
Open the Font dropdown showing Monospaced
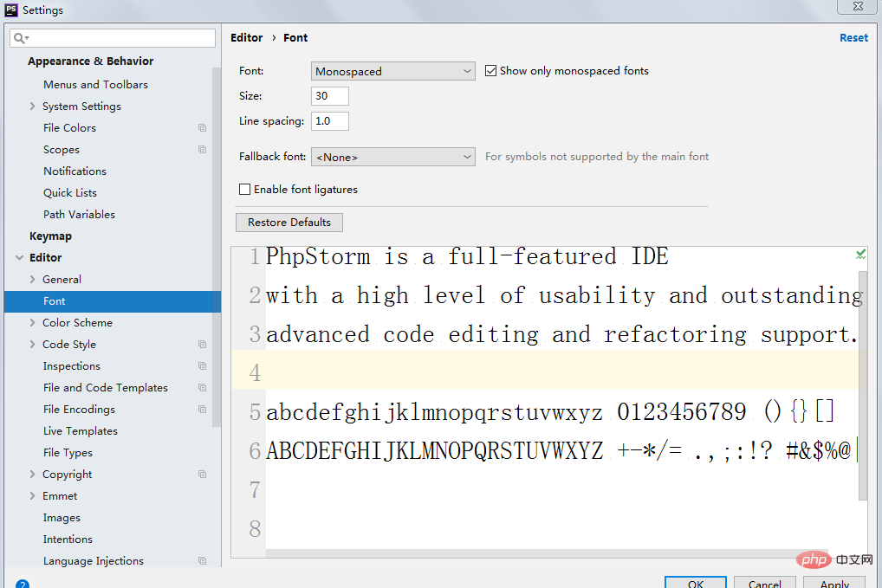coord(392,71)
